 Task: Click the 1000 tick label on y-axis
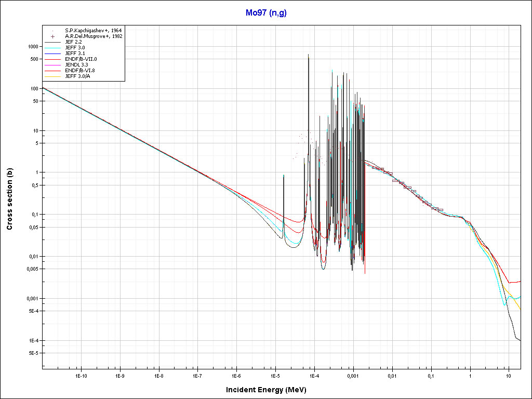point(33,47)
